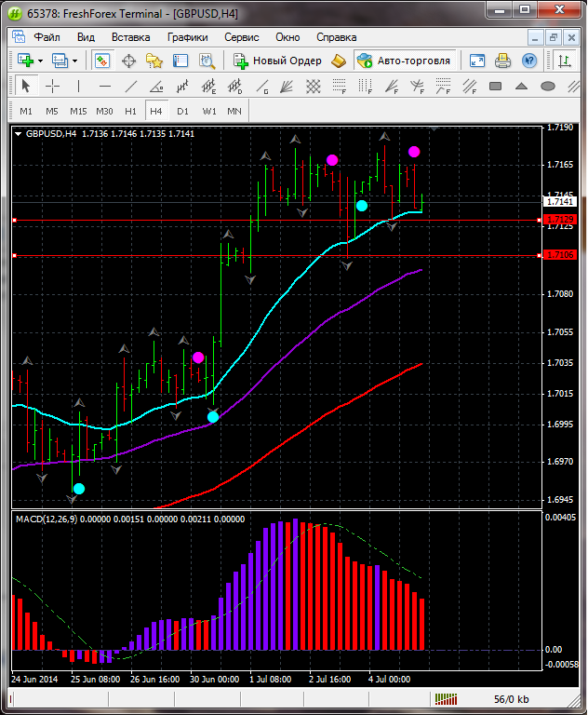Draw a vertical line on chart
Viewport: 588px width, 715px height.
(79, 87)
